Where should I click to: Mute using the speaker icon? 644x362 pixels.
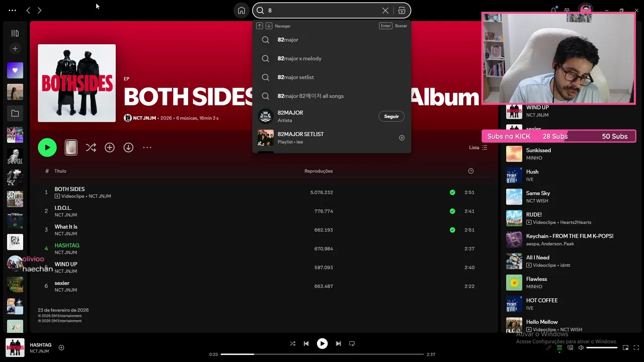click(x=581, y=347)
